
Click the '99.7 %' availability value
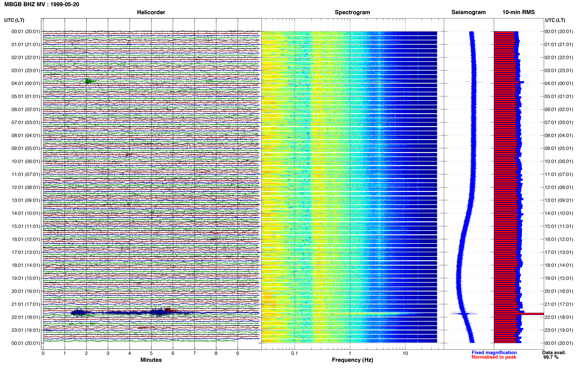pyautogui.click(x=551, y=357)
